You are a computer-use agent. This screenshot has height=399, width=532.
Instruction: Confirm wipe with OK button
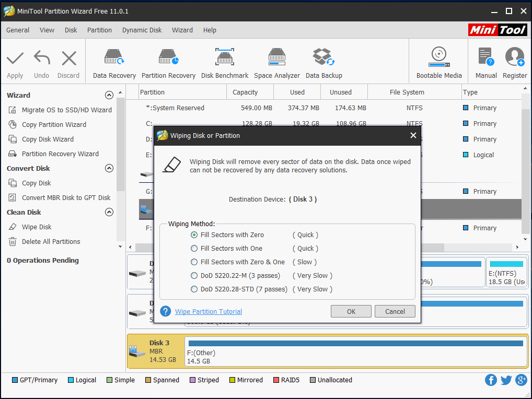click(351, 311)
